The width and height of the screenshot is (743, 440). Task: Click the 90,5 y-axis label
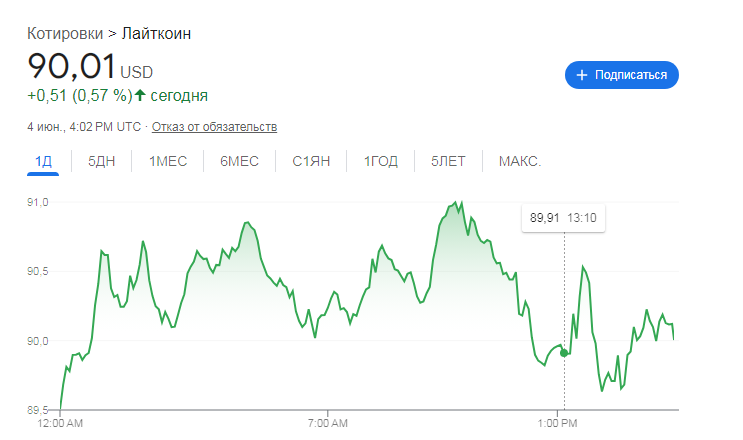point(37,271)
